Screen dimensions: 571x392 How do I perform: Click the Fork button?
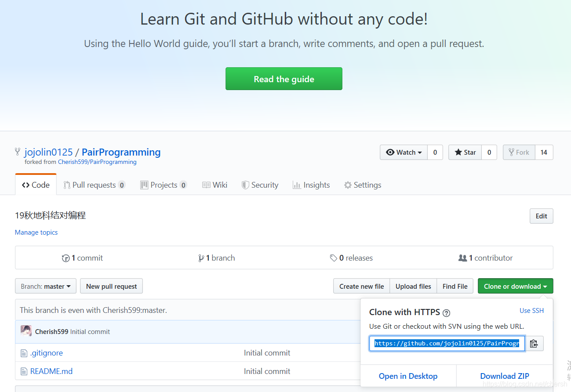pyautogui.click(x=519, y=152)
